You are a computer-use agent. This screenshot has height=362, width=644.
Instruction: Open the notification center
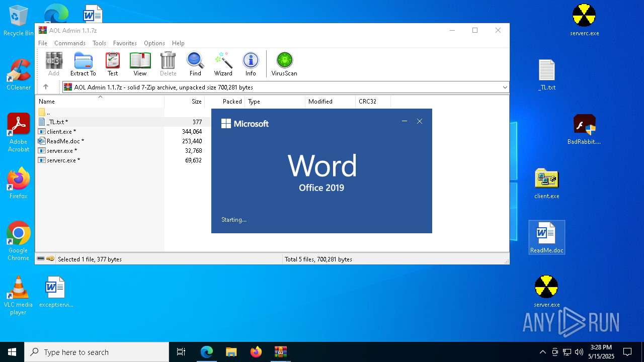pos(627,352)
